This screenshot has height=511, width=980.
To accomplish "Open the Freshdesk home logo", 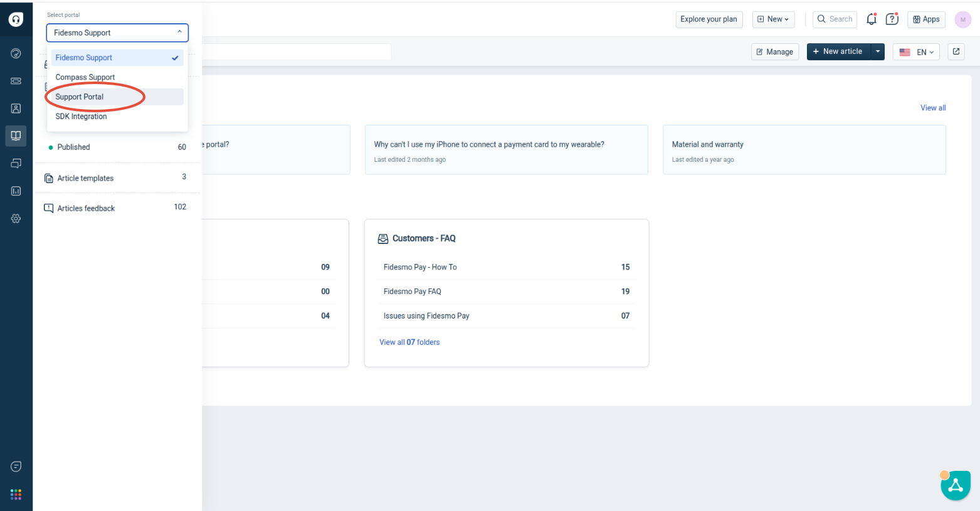I will tap(16, 19).
